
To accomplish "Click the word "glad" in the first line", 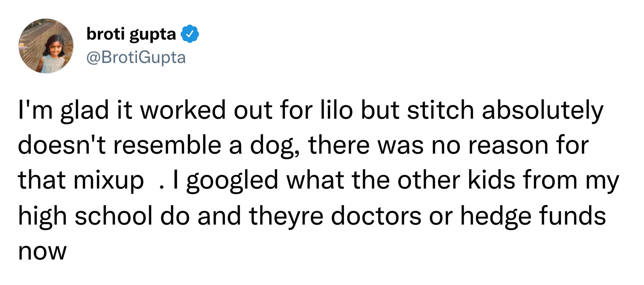I will pos(85,111).
